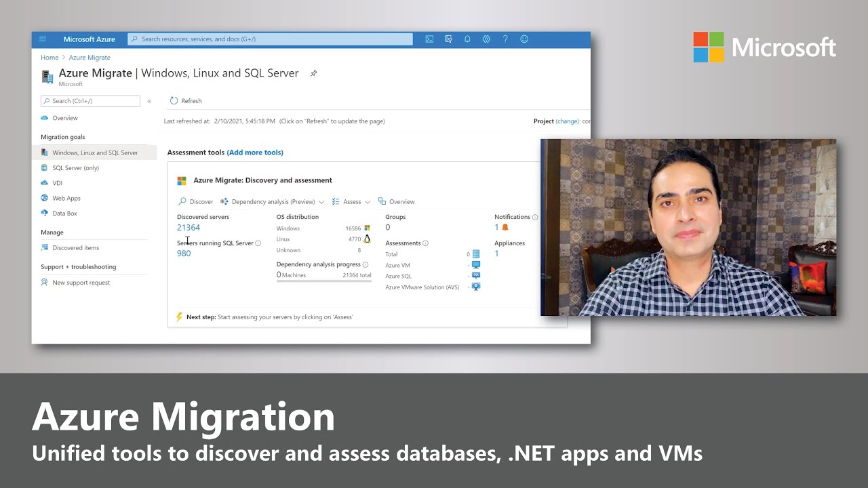Click the '0 Machines' dependency progress text

click(292, 275)
